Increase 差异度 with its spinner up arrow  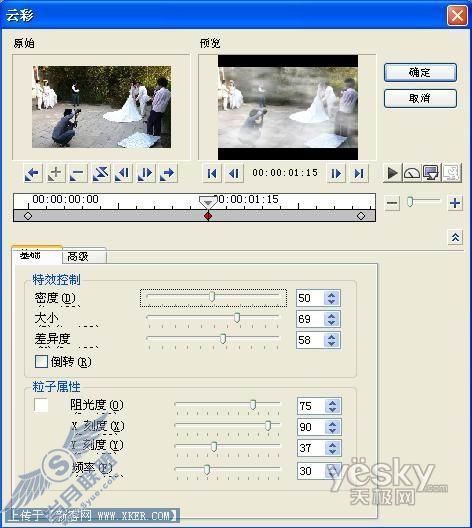point(331,336)
